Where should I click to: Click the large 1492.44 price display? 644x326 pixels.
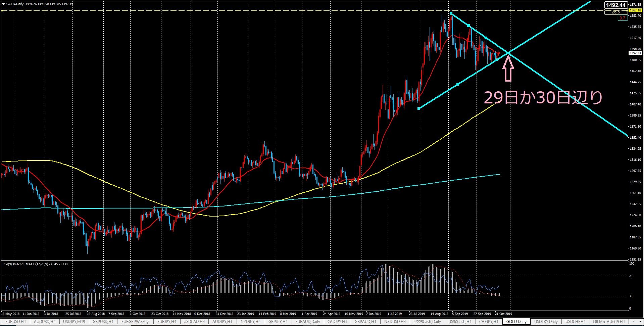tap(615, 5)
